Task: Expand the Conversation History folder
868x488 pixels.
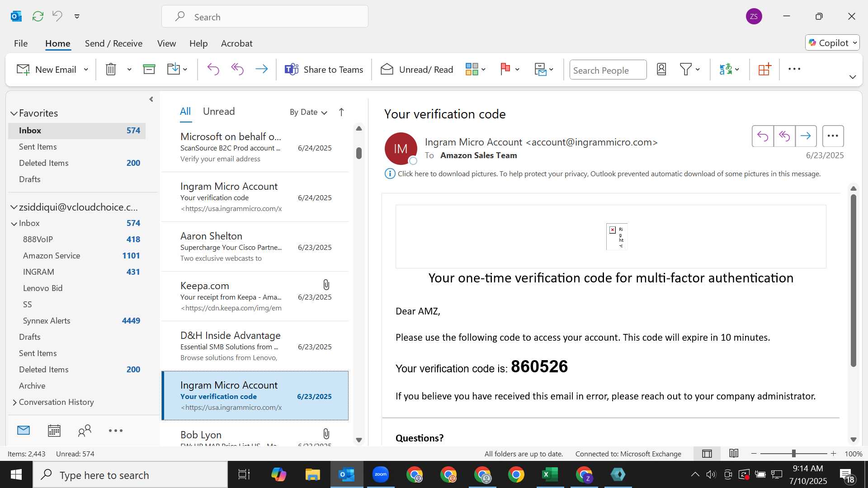Action: coord(14,403)
